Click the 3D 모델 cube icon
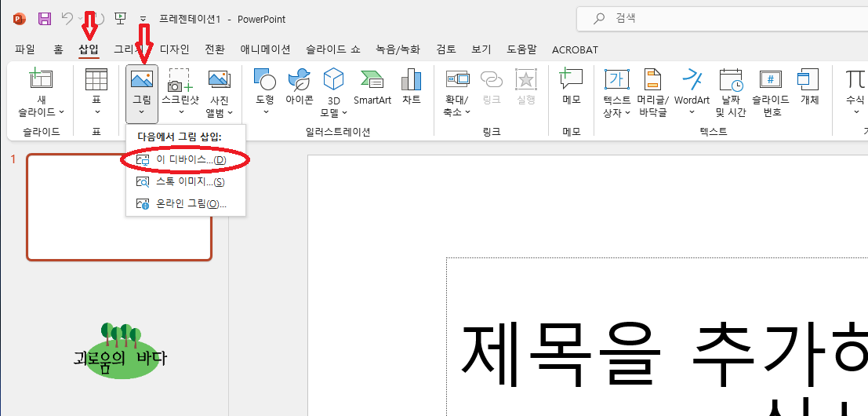 pos(333,80)
